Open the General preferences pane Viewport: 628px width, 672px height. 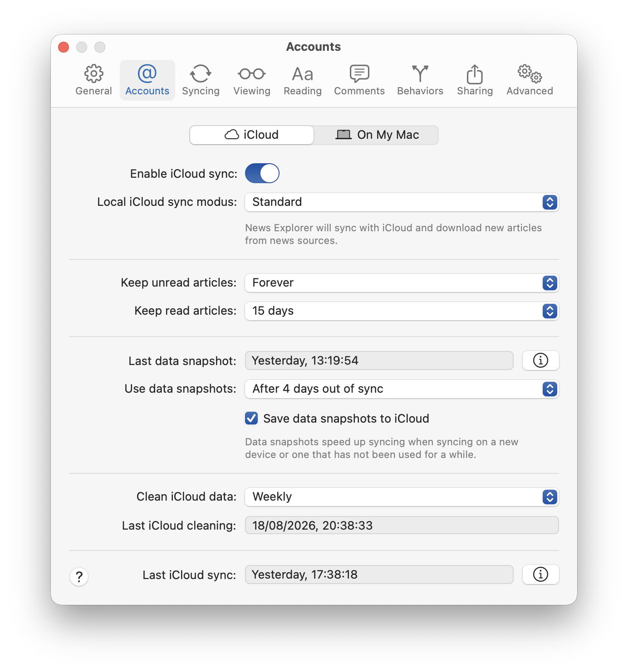[x=93, y=80]
